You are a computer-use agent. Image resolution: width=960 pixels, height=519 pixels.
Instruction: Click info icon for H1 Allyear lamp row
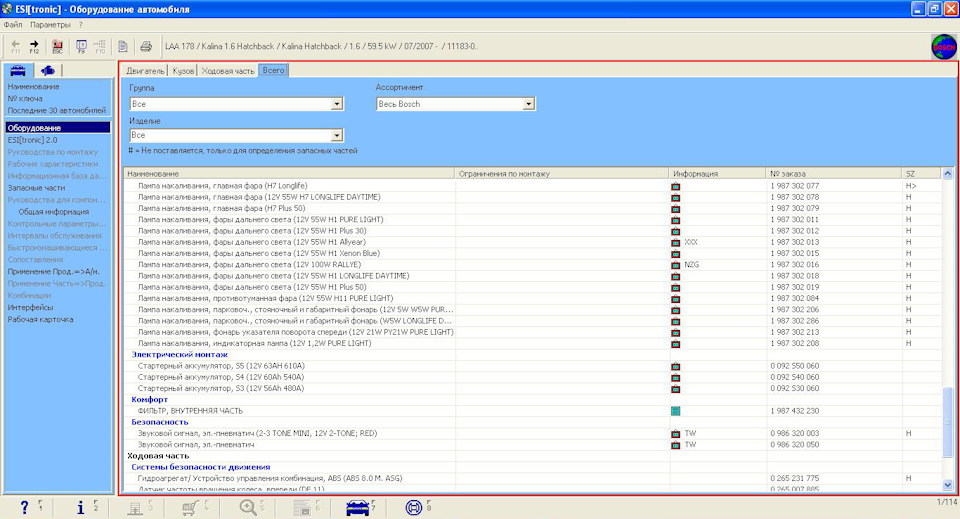(x=675, y=242)
